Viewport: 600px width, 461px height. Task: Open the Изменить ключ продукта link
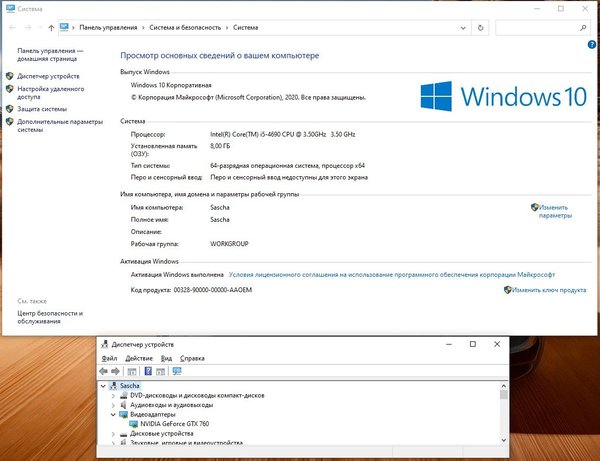[x=549, y=290]
